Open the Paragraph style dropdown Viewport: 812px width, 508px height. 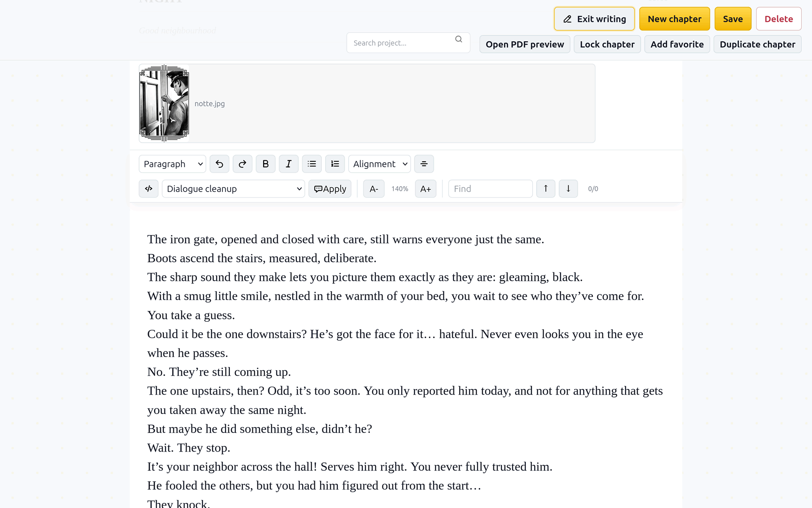172,164
